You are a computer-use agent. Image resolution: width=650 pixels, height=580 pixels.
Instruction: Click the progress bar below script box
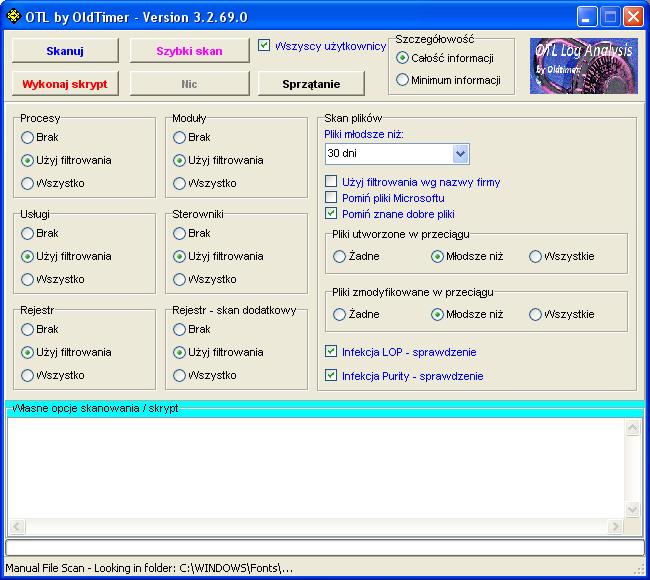[325, 548]
